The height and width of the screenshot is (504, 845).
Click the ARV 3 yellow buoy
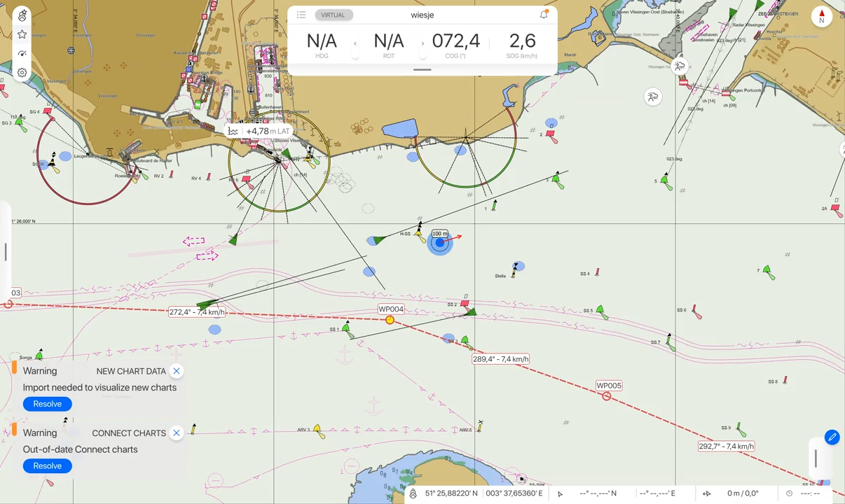[319, 431]
